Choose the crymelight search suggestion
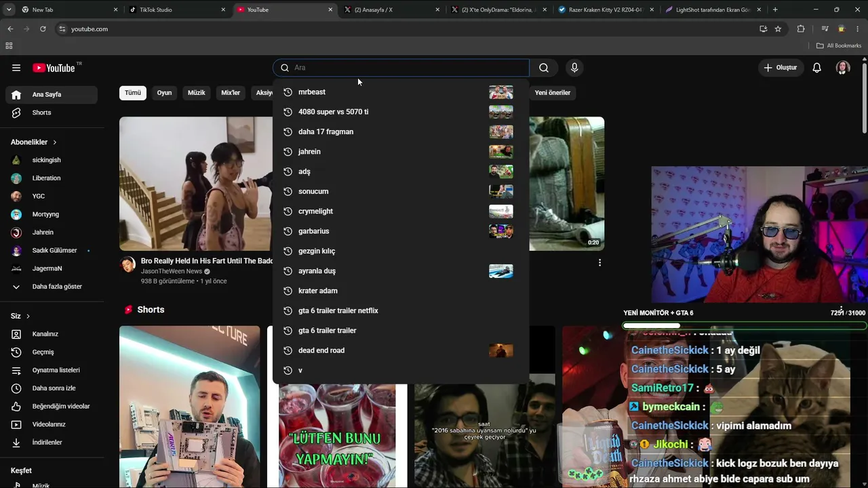The height and width of the screenshot is (488, 868). [401, 211]
